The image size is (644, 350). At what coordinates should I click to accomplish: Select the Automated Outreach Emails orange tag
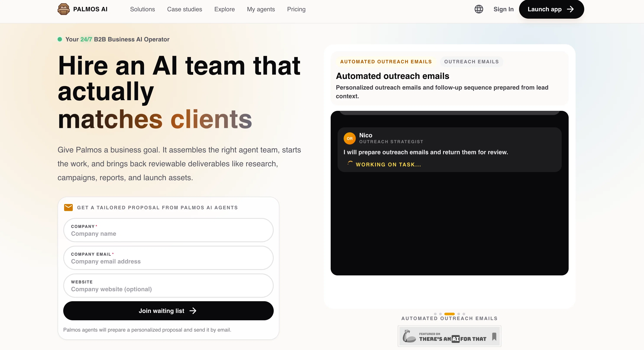[386, 62]
